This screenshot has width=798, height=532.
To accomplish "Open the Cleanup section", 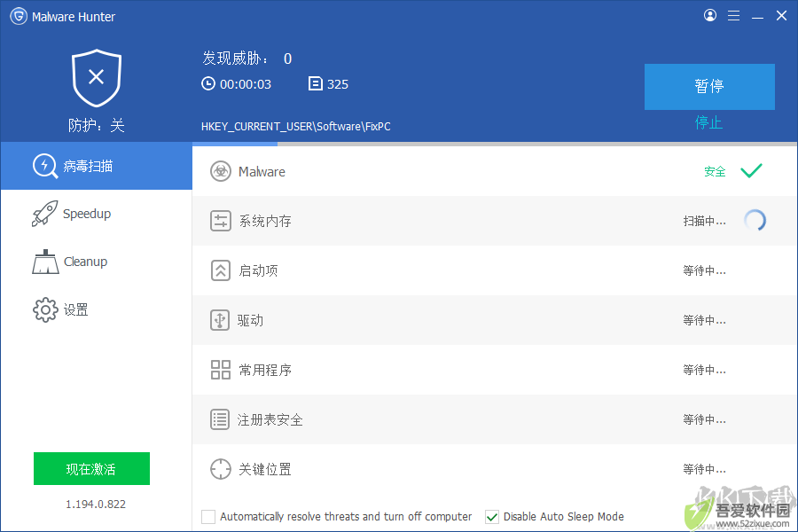I will pos(96,262).
